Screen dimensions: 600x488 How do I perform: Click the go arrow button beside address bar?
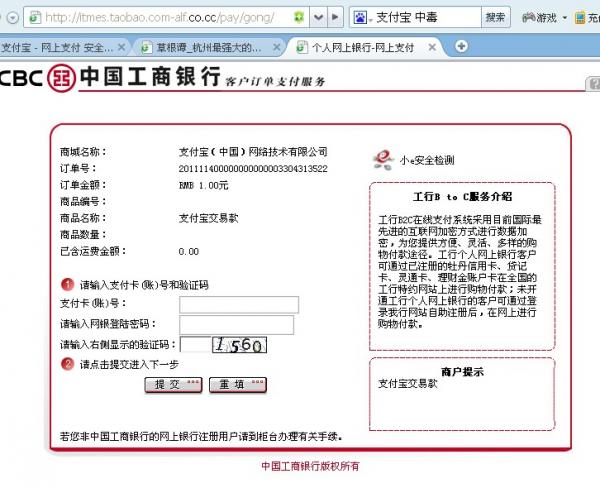coord(335,17)
